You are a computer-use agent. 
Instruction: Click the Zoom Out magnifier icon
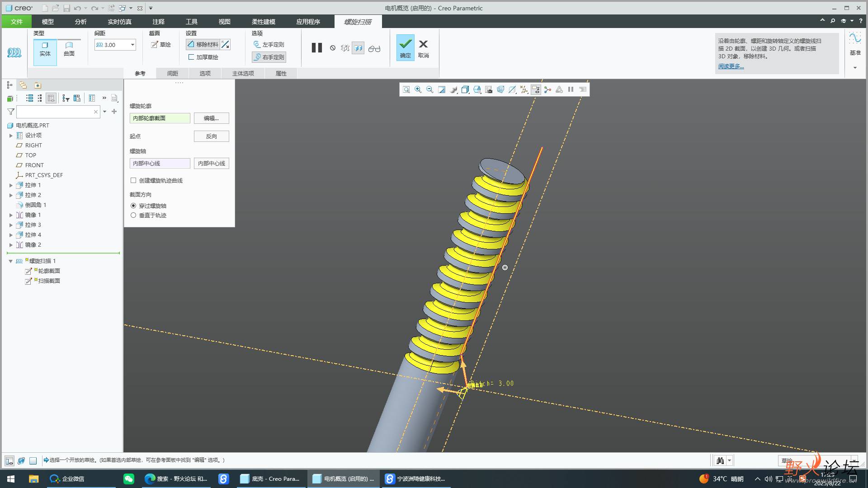(430, 89)
